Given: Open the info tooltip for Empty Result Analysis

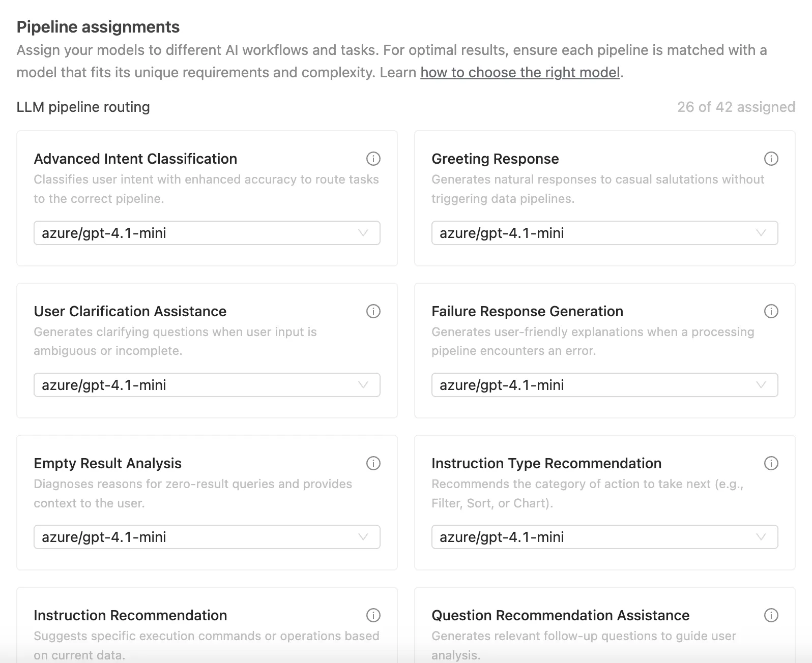Looking at the screenshot, I should point(373,463).
